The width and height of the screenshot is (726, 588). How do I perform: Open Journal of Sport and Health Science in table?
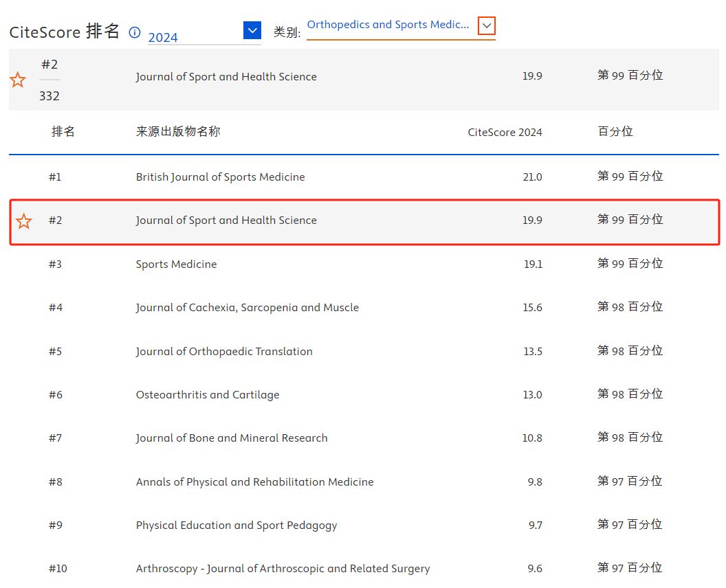(x=226, y=220)
